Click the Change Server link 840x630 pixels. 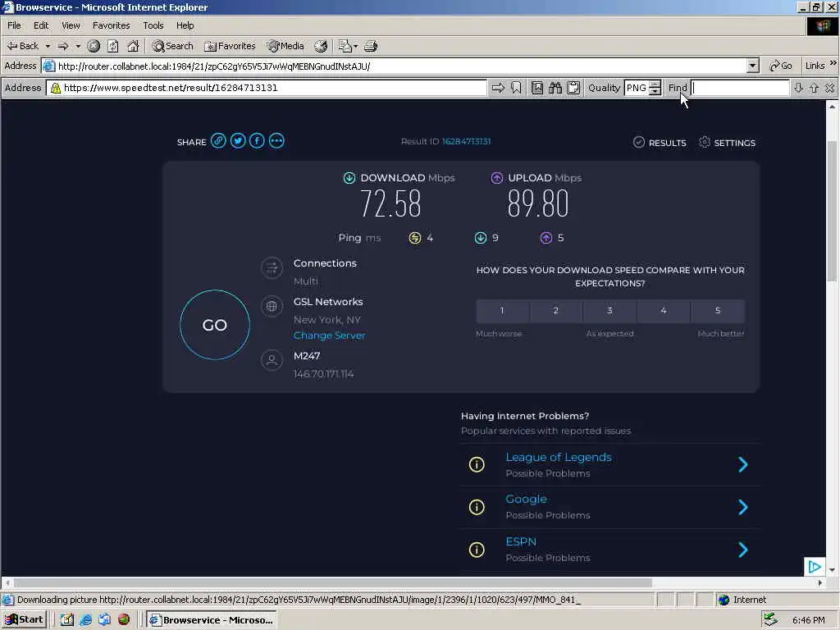(330, 336)
